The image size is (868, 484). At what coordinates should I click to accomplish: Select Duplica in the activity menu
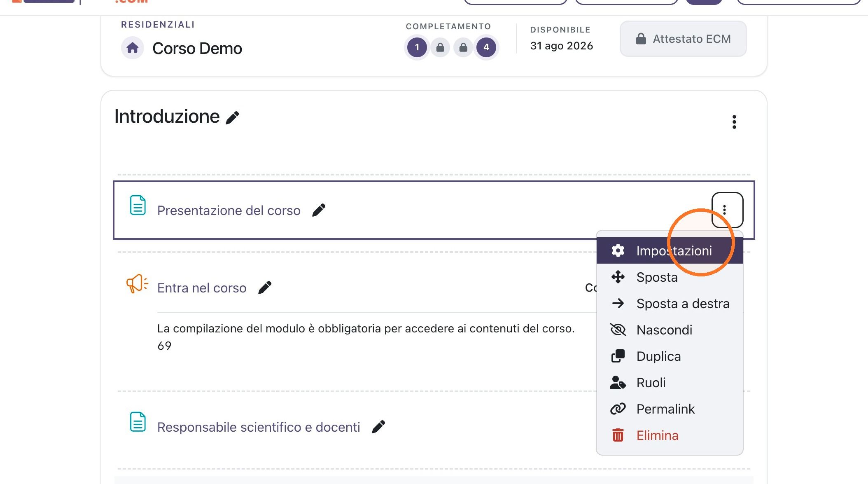pyautogui.click(x=670, y=356)
